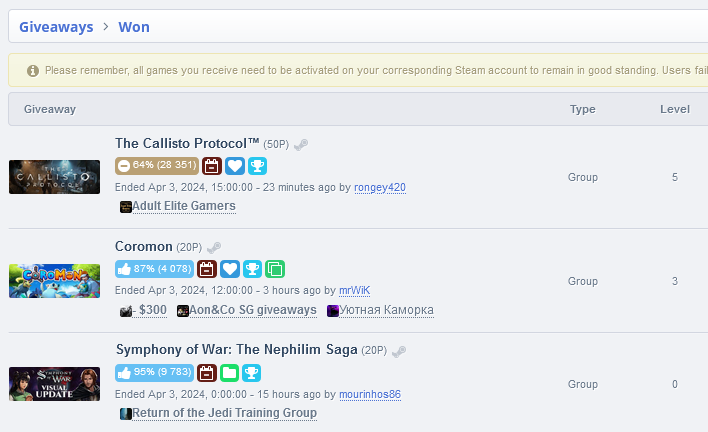Open the Coromon giveaway title

pyautogui.click(x=144, y=246)
